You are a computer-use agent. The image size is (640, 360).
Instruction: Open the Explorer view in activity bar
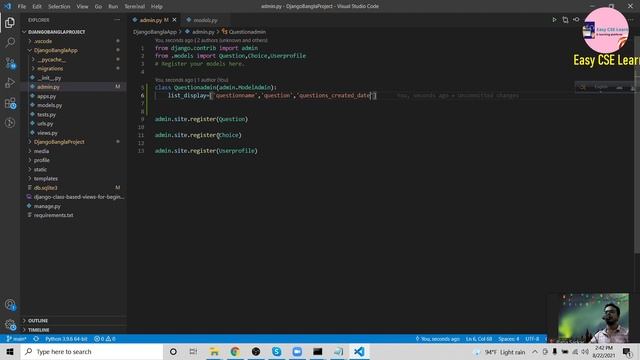pyautogui.click(x=10, y=22)
